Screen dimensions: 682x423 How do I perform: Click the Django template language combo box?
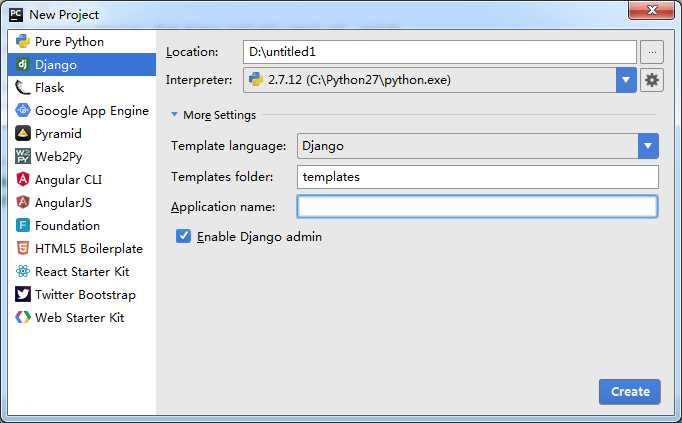click(478, 146)
